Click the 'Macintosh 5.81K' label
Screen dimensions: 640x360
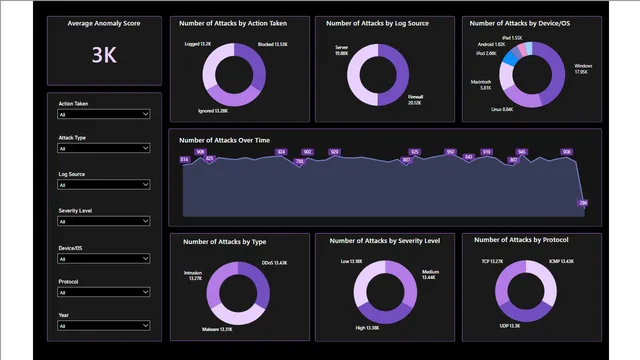(481, 85)
